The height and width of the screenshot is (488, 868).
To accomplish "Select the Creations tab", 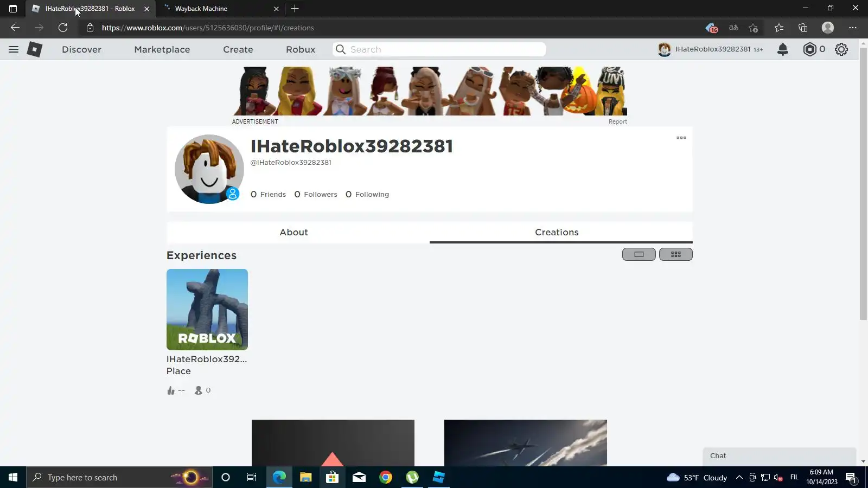I will point(561,232).
